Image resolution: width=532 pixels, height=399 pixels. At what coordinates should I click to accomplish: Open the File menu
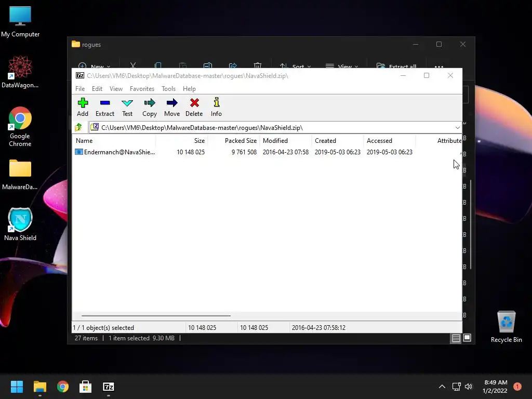[x=80, y=88]
